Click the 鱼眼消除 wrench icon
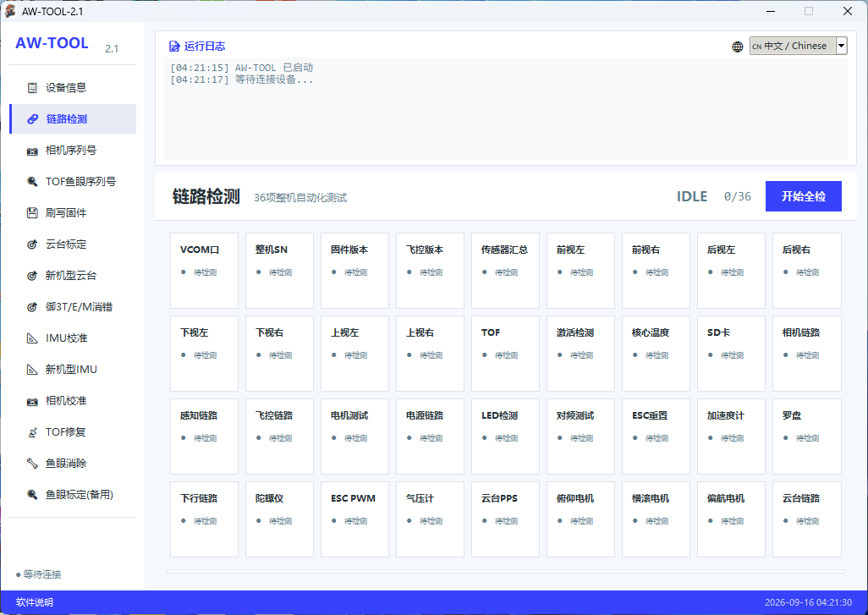The height and width of the screenshot is (615, 868). (x=33, y=464)
